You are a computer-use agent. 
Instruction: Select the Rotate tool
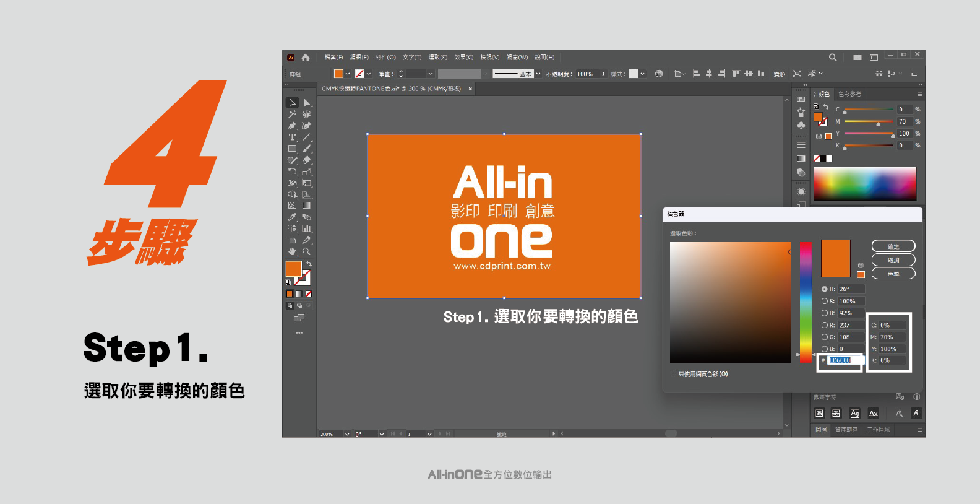(x=293, y=172)
